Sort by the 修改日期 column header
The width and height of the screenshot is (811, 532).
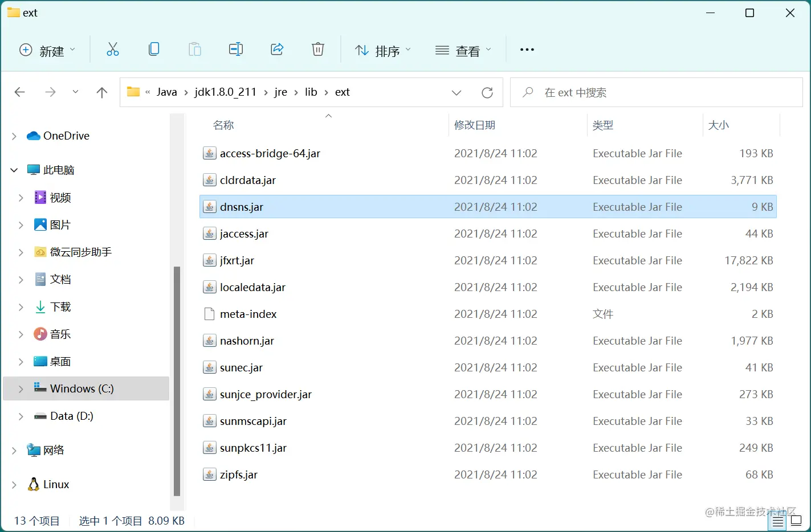point(475,125)
